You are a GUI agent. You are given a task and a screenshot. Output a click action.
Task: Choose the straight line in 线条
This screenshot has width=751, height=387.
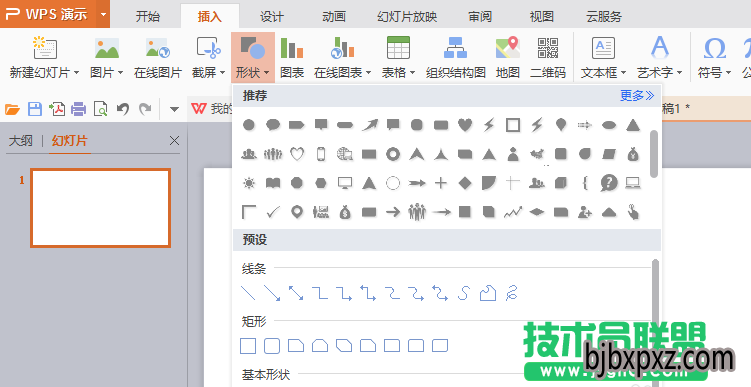coord(248,293)
